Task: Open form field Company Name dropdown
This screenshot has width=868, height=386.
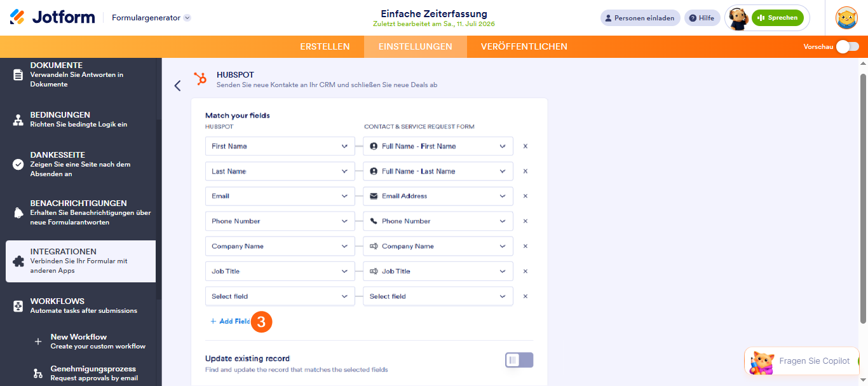Action: 438,246
